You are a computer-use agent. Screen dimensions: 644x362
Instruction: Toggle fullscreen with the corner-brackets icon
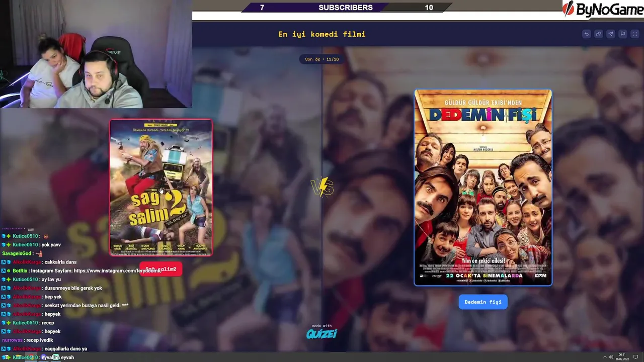[x=635, y=34]
